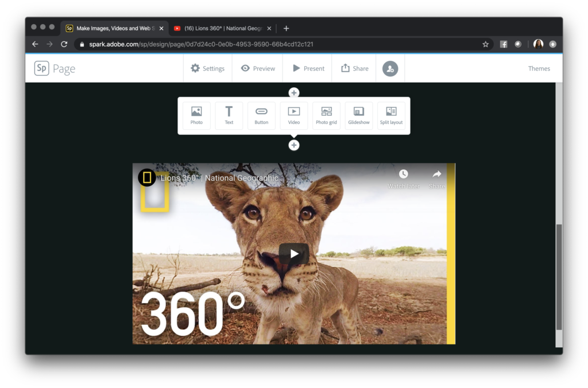Toggle Watch later on the Lions video
Viewport: 588px width, 388px height.
tap(404, 175)
